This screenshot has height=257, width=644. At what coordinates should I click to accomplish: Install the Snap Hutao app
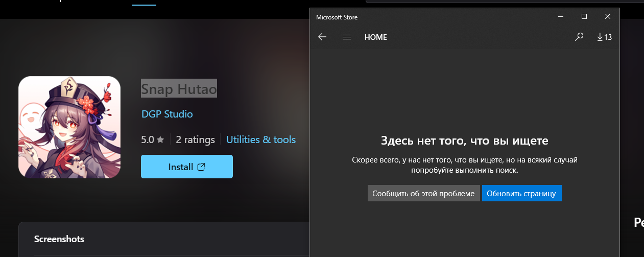(187, 167)
